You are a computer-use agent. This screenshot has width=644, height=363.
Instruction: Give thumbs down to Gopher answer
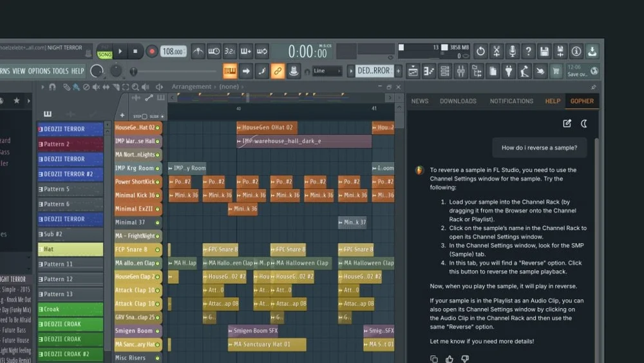tap(465, 359)
